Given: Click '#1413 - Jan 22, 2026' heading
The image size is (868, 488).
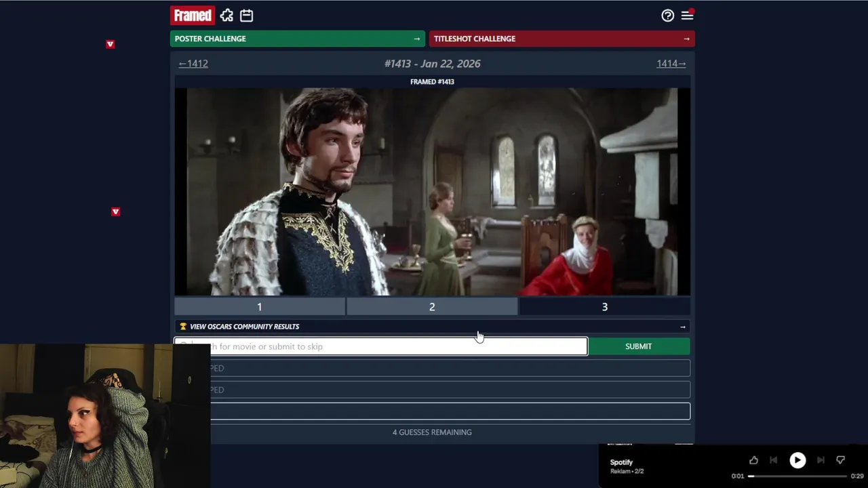Looking at the screenshot, I should pos(432,64).
